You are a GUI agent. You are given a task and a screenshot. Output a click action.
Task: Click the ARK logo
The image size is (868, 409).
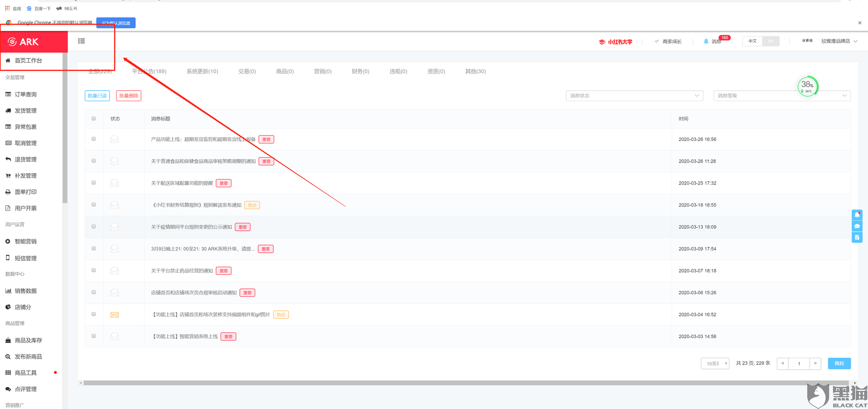pos(23,41)
